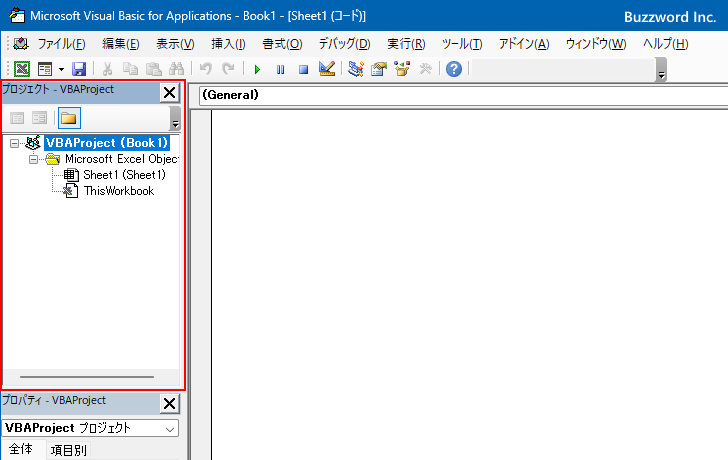Open the insert object dropdown arrow
The height and width of the screenshot is (460, 728).
coord(61,70)
